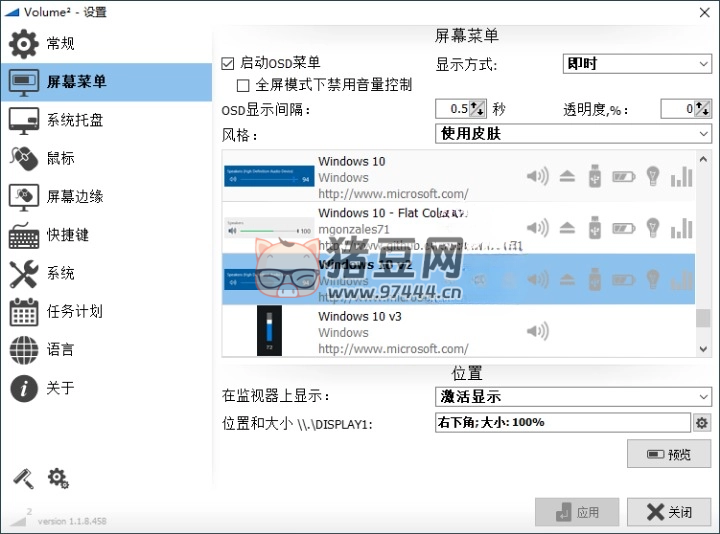Image resolution: width=720 pixels, height=534 pixels.
Task: Click the light bulb icon in the Windows 10 row
Action: (x=653, y=177)
